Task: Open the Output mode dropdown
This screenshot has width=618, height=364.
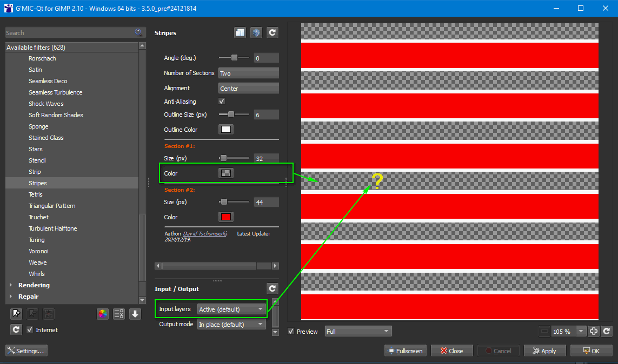Action: pos(230,324)
